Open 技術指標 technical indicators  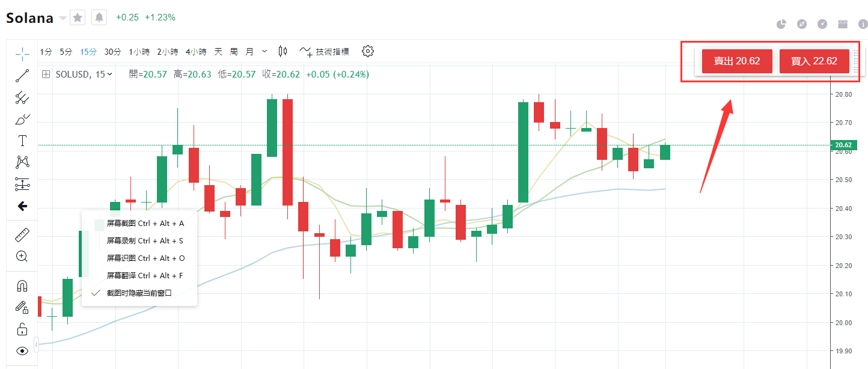coord(325,52)
